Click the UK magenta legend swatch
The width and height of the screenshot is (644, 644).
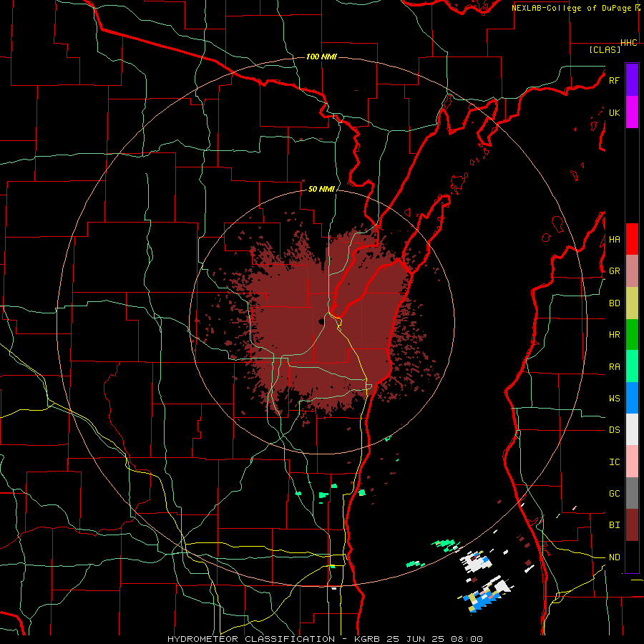click(x=632, y=112)
